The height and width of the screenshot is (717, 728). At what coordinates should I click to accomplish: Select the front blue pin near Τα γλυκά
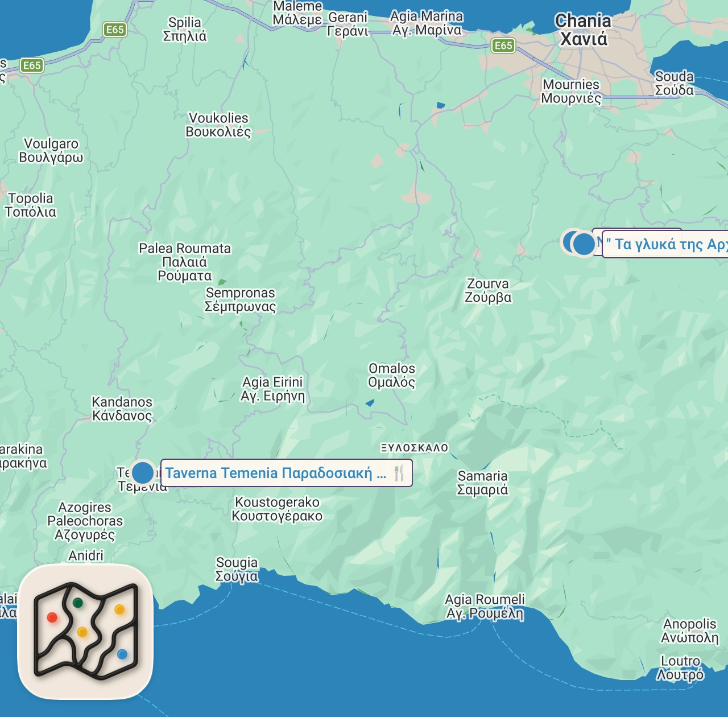pyautogui.click(x=584, y=244)
